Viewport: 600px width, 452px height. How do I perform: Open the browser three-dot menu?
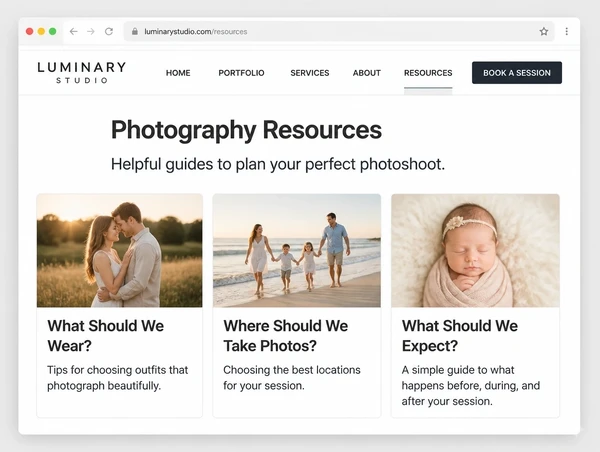(567, 31)
